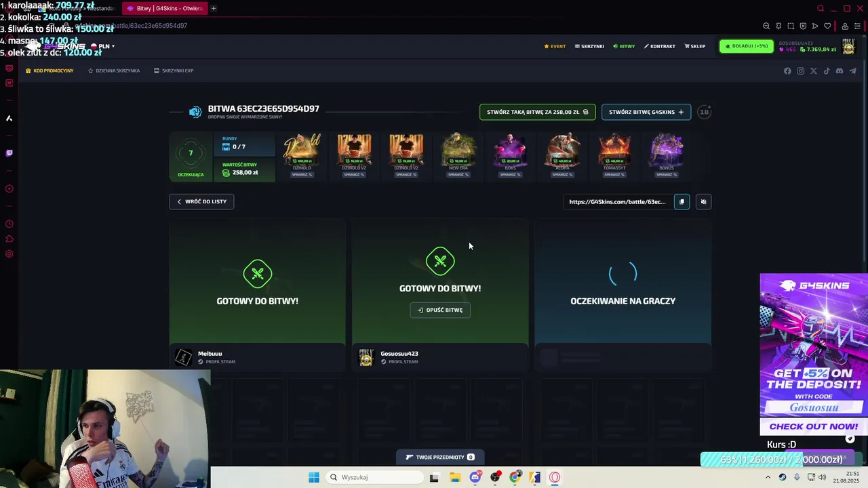
Task: Check odds SPRAWDŹ % under BONUS
Action: click(667, 174)
